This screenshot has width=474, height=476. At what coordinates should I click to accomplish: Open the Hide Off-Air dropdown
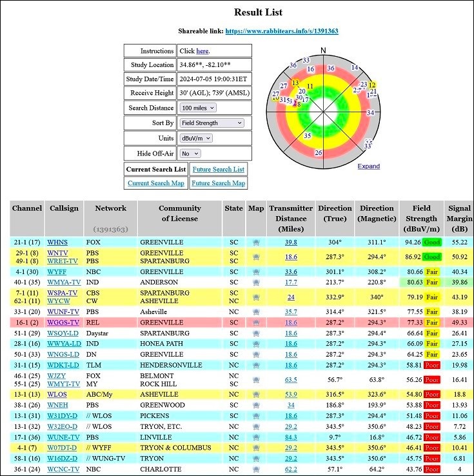(x=190, y=154)
